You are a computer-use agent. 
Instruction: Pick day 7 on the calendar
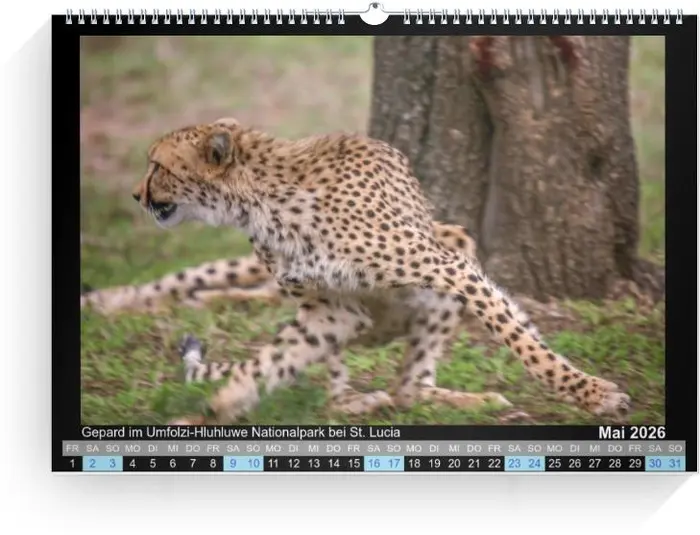[193, 464]
